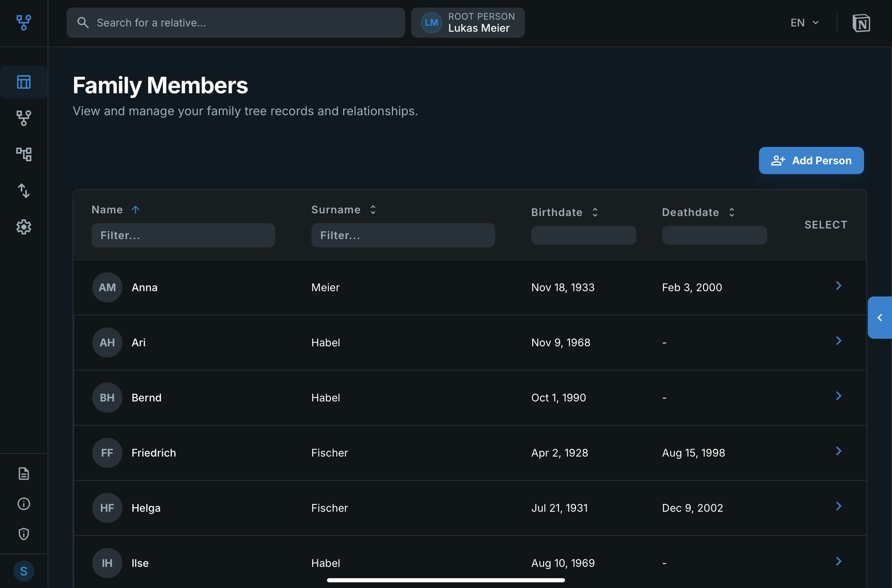Expand Anna Meier's row details

(x=838, y=286)
